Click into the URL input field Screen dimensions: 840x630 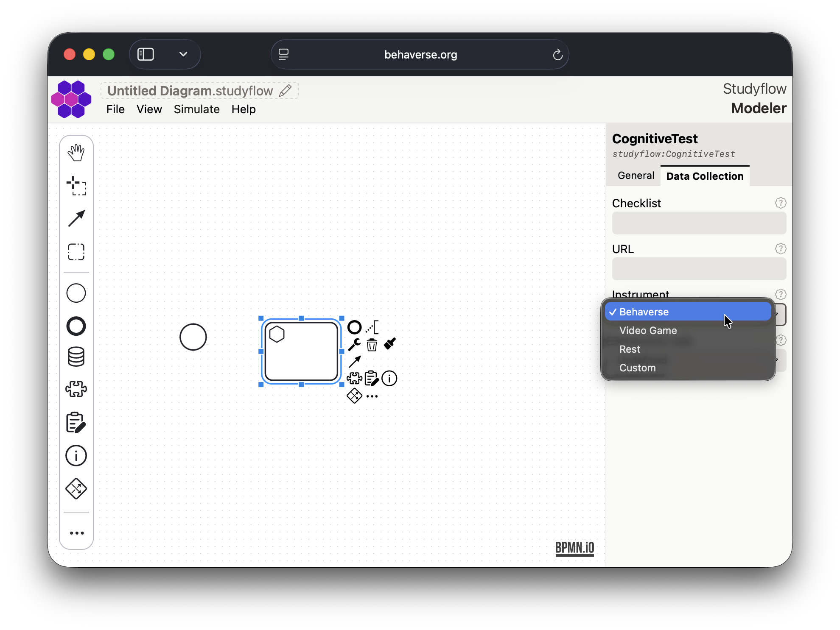(699, 269)
